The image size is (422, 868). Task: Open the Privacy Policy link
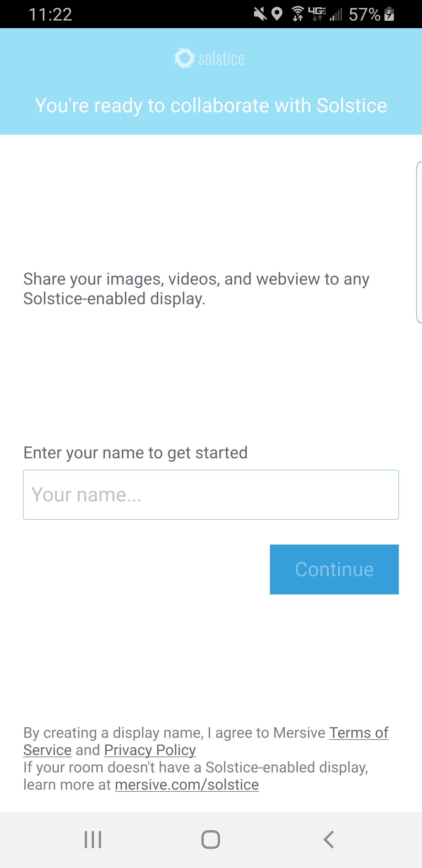pos(150,750)
